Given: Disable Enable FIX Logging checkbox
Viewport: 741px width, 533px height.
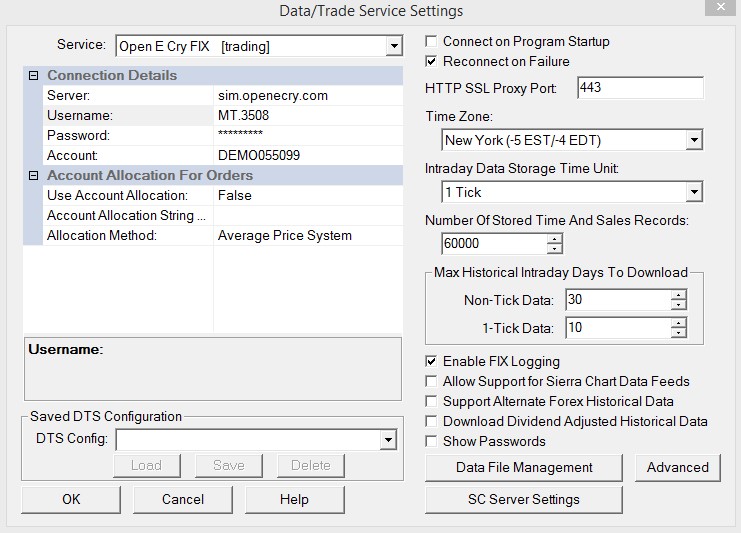Looking at the screenshot, I should (x=432, y=362).
